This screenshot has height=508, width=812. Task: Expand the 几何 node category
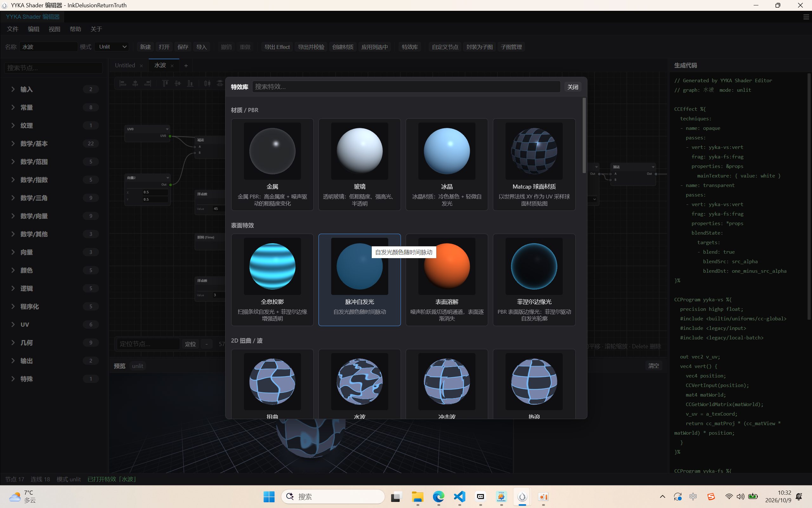pyautogui.click(x=54, y=343)
